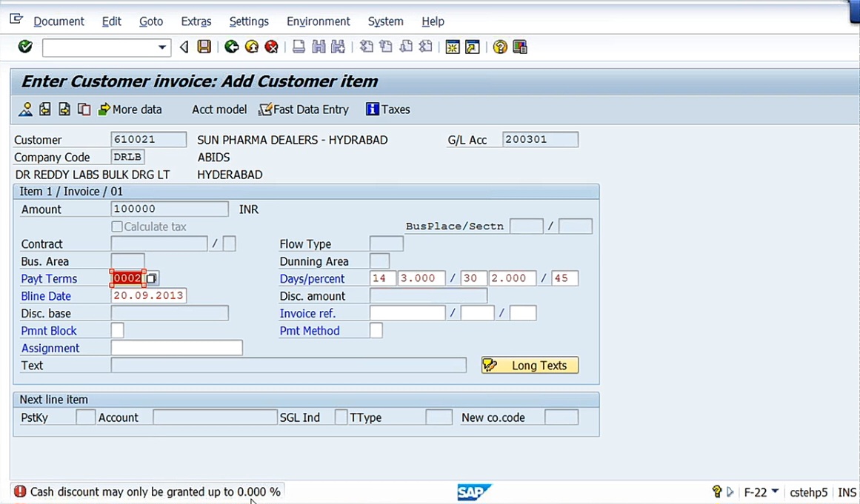The image size is (860, 504).
Task: Click the green checkmark Enter icon
Action: tap(25, 47)
